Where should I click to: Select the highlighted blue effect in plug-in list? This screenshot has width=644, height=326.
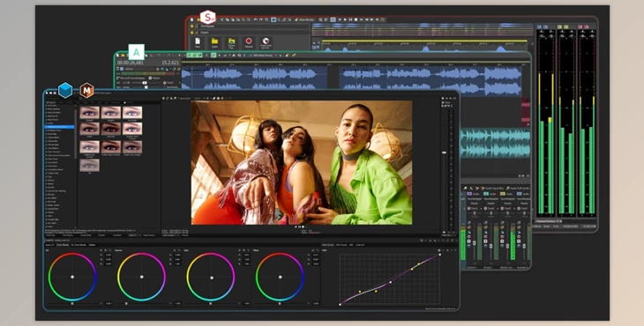coord(60,127)
